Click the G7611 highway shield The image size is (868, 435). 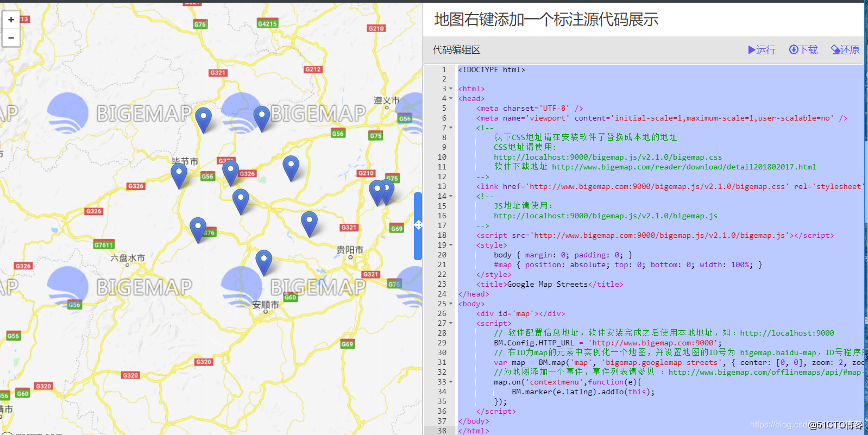point(103,245)
